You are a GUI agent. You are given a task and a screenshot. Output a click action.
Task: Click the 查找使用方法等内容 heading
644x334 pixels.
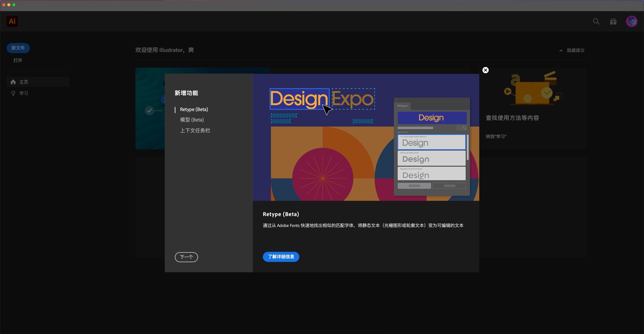[x=512, y=118]
